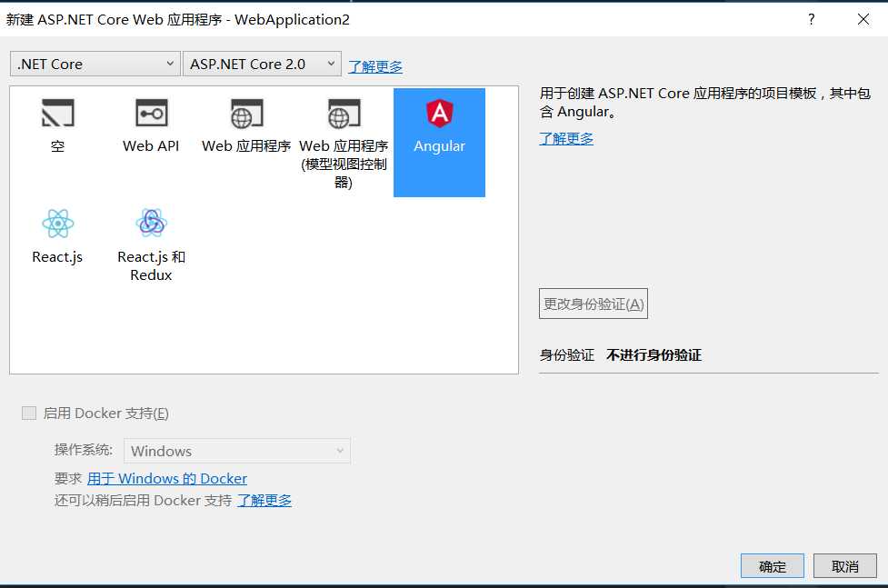Enable the 启用 Docker 支持 checkbox
Viewport: 888px width, 588px height.
(x=29, y=413)
